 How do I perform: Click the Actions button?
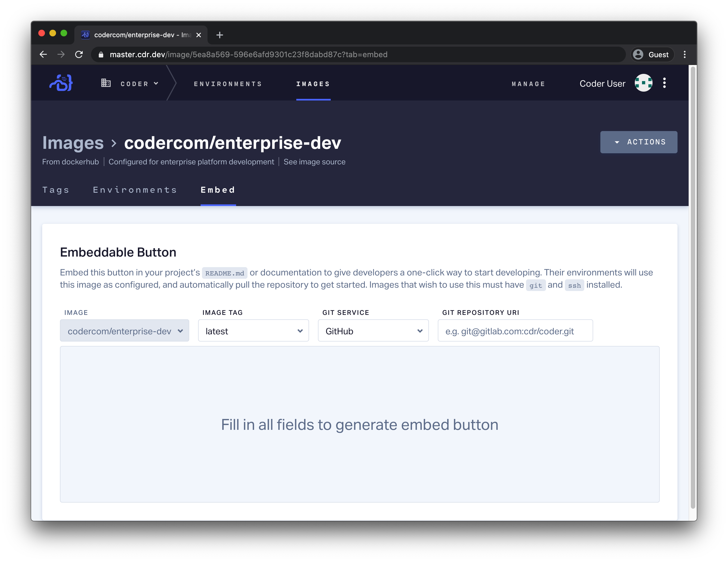pos(638,142)
